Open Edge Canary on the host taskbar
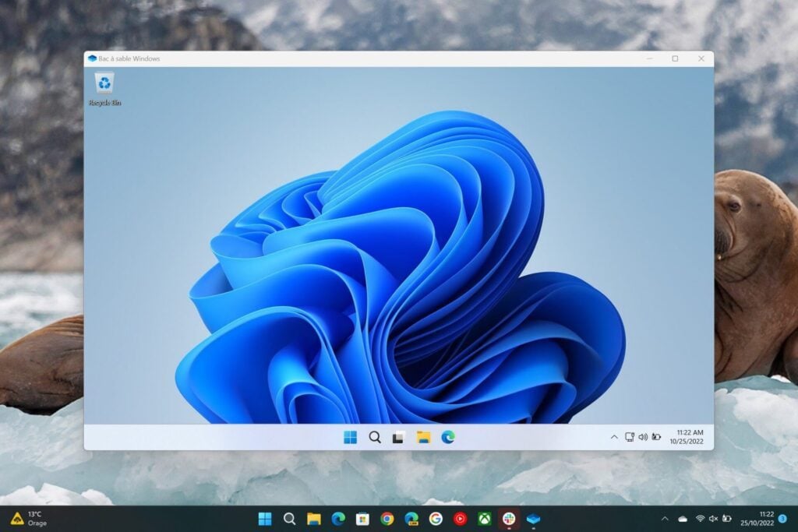Screen dimensions: 798x532 pos(411,519)
